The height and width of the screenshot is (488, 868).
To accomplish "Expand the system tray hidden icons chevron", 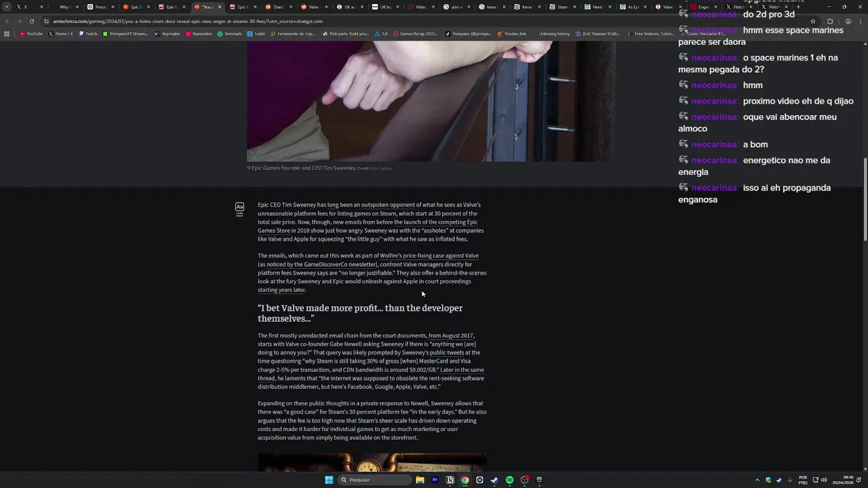I will tap(757, 480).
